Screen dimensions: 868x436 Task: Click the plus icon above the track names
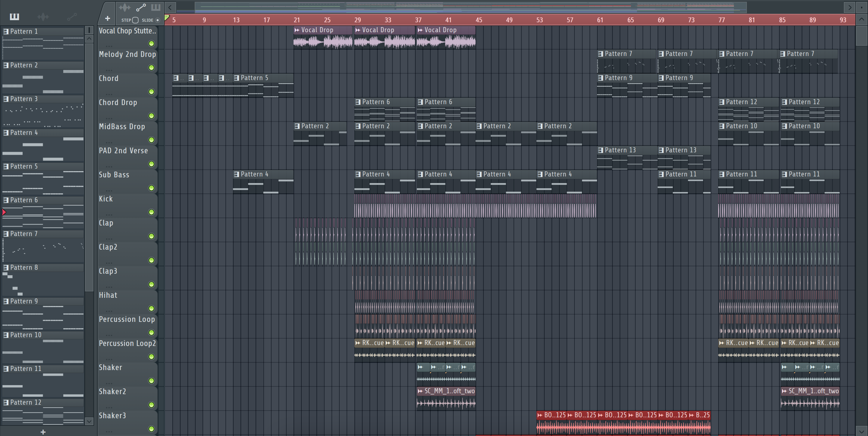click(x=108, y=18)
